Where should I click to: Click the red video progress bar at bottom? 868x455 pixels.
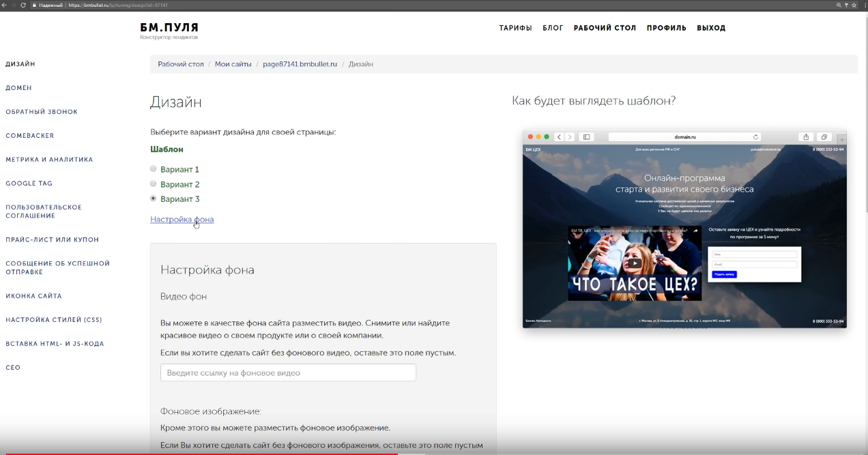coord(205,453)
